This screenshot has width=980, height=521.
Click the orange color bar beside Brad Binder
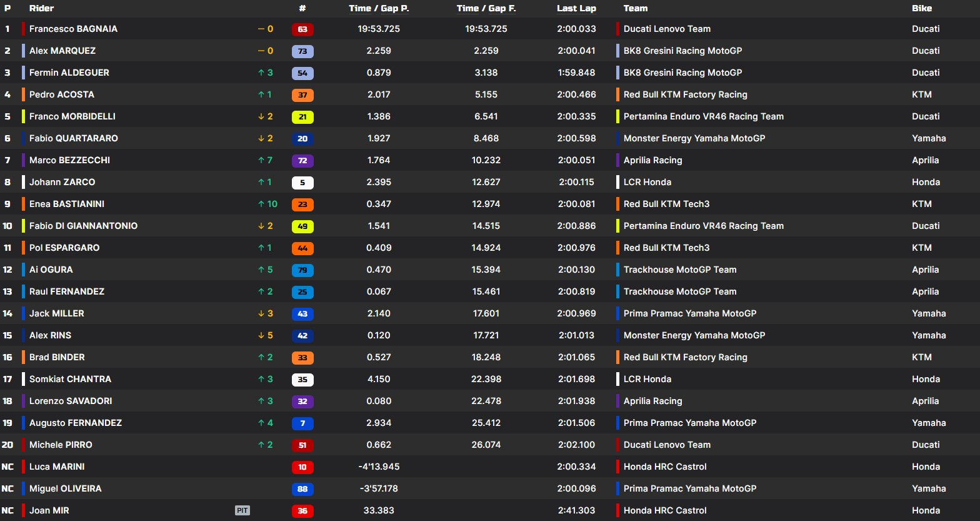[x=23, y=357]
